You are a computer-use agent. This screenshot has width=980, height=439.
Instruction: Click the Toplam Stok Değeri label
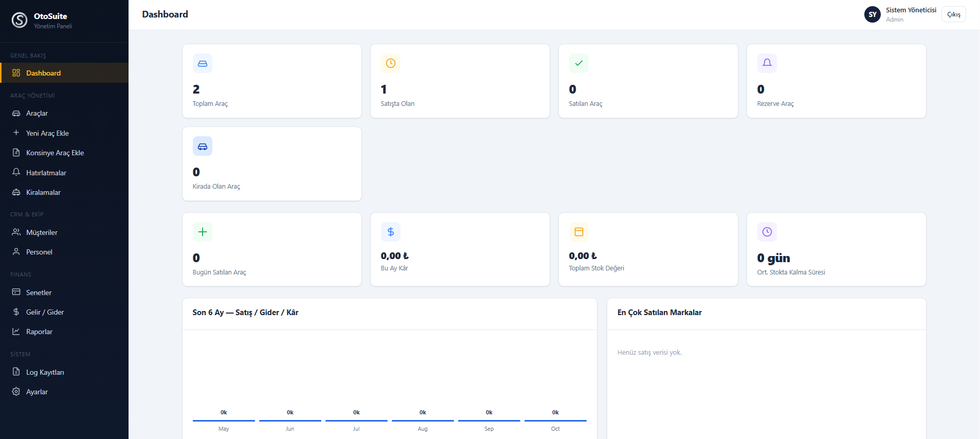[x=596, y=268]
